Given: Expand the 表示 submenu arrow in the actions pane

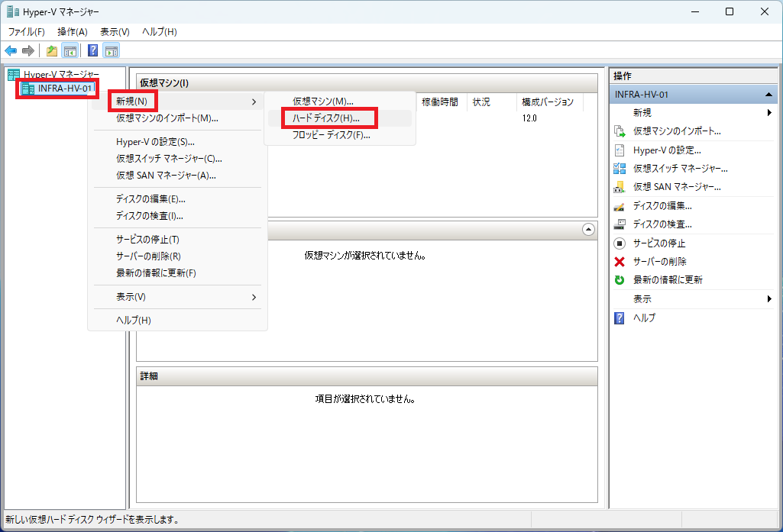Looking at the screenshot, I should 769,299.
